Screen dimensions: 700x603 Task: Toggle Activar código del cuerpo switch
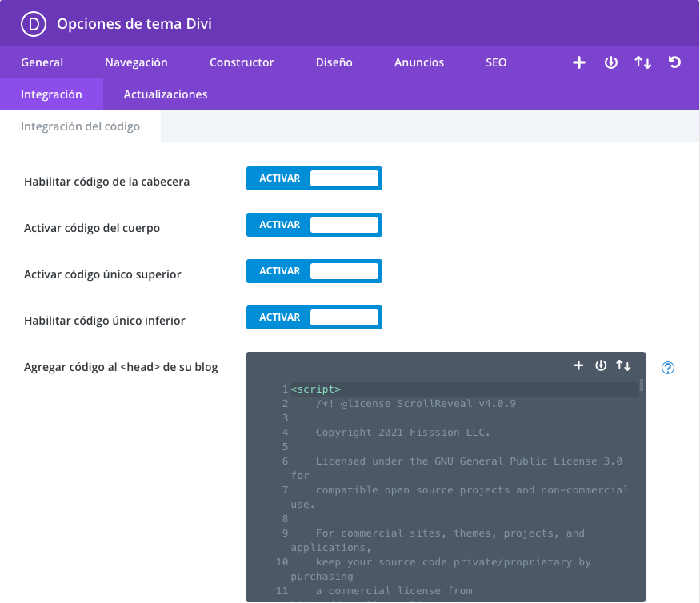point(314,225)
